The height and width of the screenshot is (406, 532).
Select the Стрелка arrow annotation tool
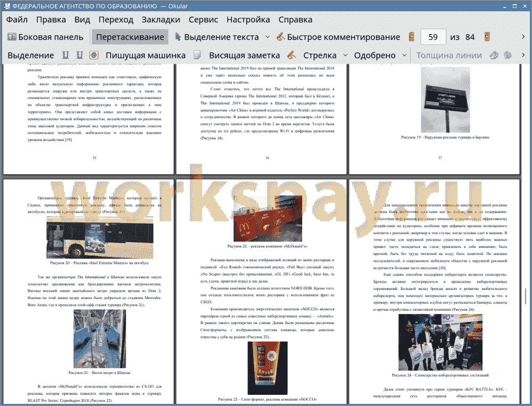(x=320, y=55)
